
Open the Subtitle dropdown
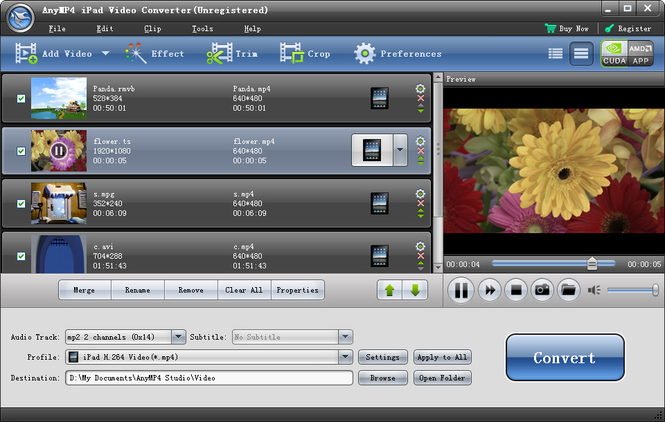(345, 337)
